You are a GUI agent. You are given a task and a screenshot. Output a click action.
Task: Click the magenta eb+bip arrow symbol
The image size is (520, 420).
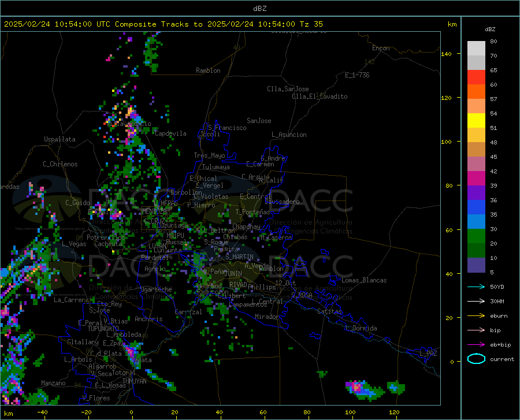pyautogui.click(x=476, y=345)
